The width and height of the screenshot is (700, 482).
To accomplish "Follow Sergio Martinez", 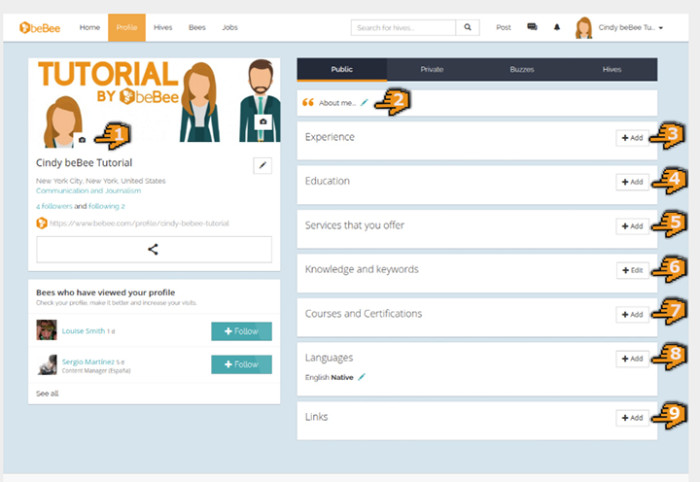I will pos(242,364).
